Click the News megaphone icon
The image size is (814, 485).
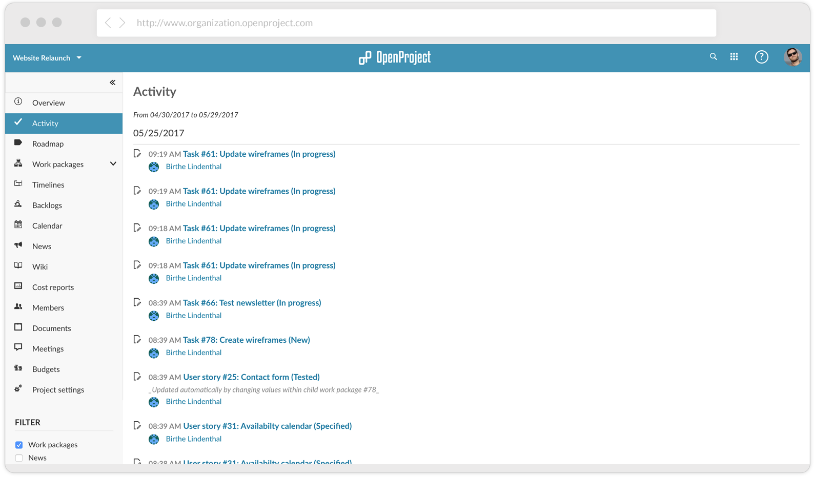point(18,245)
